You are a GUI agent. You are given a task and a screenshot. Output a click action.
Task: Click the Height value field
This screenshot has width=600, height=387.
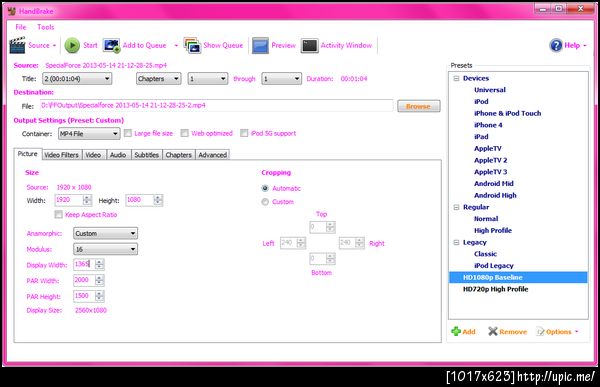point(139,200)
